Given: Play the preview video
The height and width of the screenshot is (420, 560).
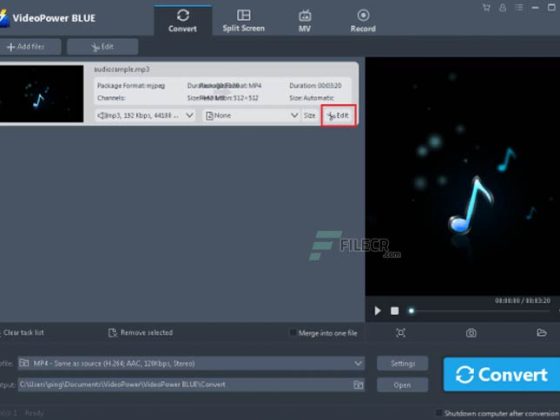Looking at the screenshot, I should tap(377, 311).
